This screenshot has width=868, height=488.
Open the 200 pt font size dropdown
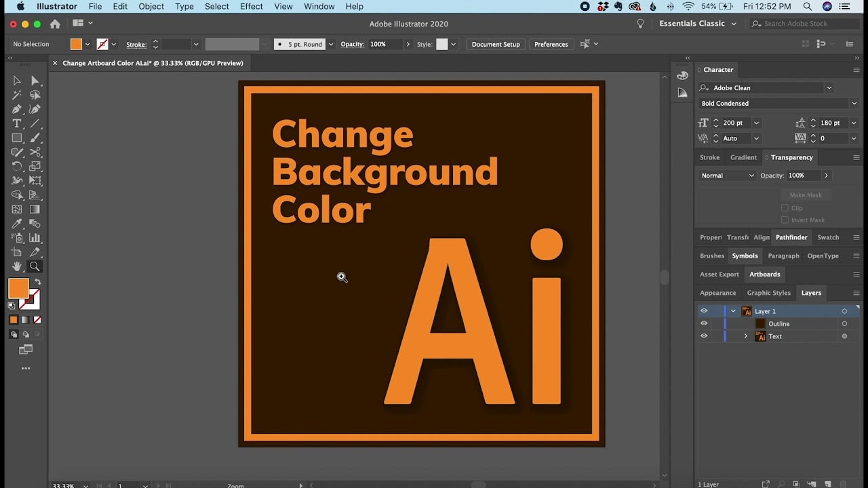[756, 123]
